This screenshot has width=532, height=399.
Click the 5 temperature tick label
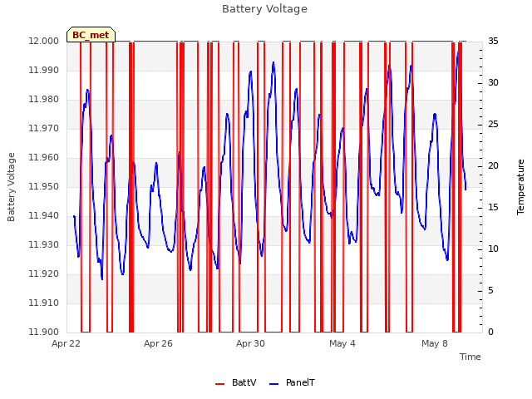490,291
